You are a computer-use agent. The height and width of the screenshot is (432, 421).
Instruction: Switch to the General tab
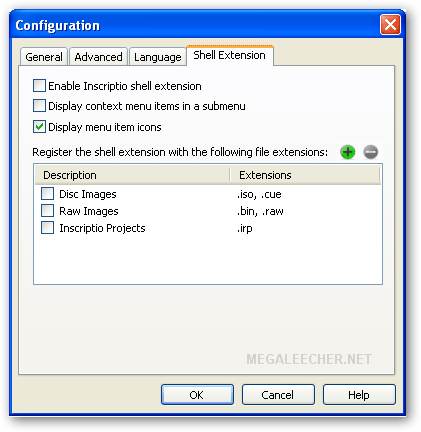pyautogui.click(x=44, y=57)
